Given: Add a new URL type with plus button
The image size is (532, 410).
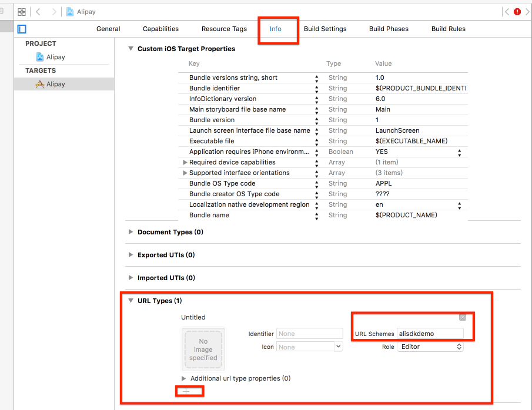Looking at the screenshot, I should click(x=186, y=392).
